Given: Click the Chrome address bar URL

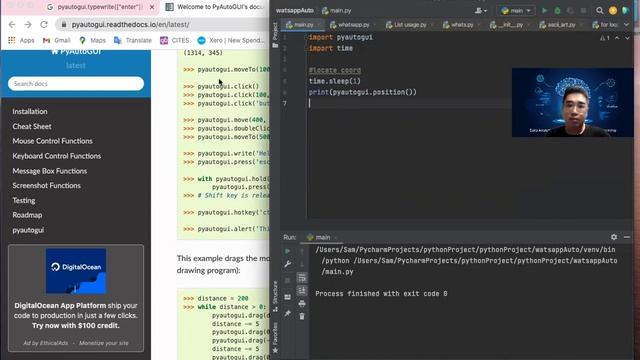Looking at the screenshot, I should tap(131, 25).
